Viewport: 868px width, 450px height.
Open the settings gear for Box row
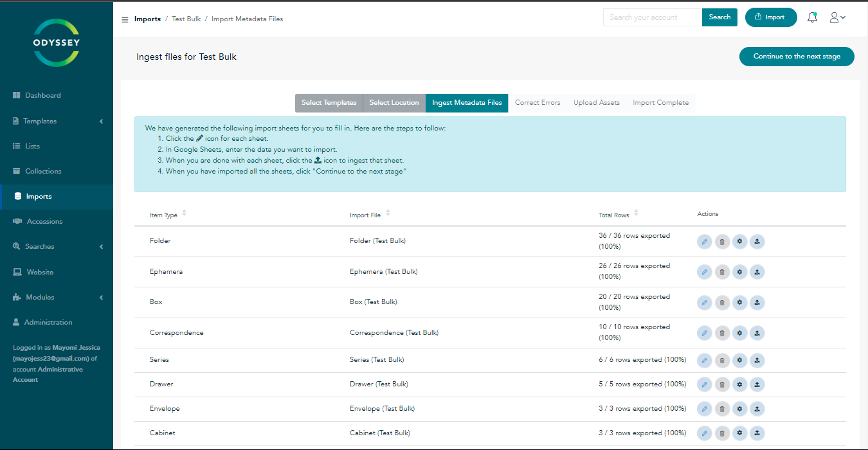(x=739, y=302)
